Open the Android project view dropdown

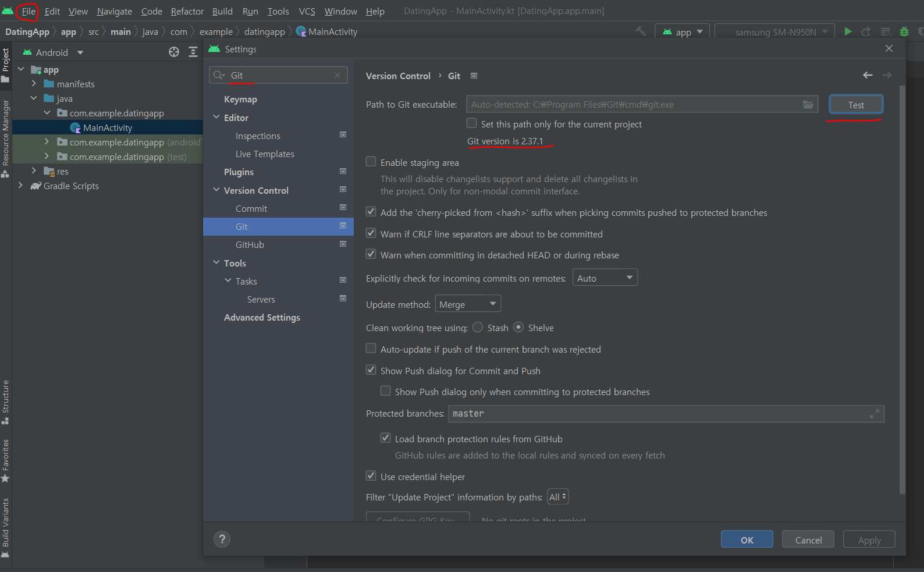(53, 52)
